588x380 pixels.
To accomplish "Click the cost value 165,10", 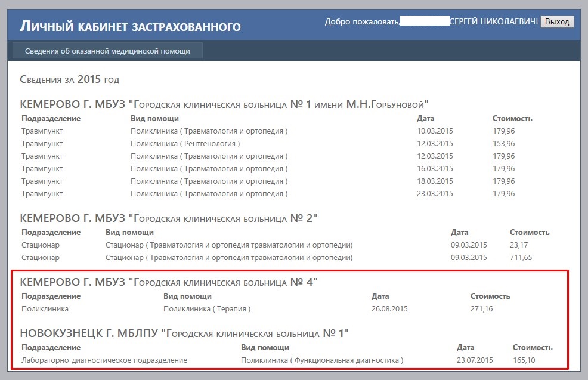I will coord(524,360).
